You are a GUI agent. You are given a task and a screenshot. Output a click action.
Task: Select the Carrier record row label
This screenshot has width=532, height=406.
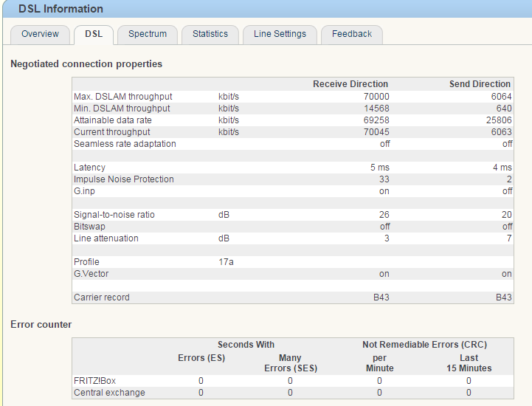(x=102, y=297)
